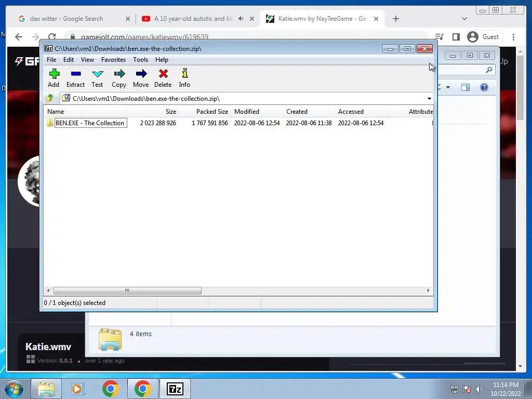Open the Favorites menu
The width and height of the screenshot is (532, 399).
tap(113, 60)
